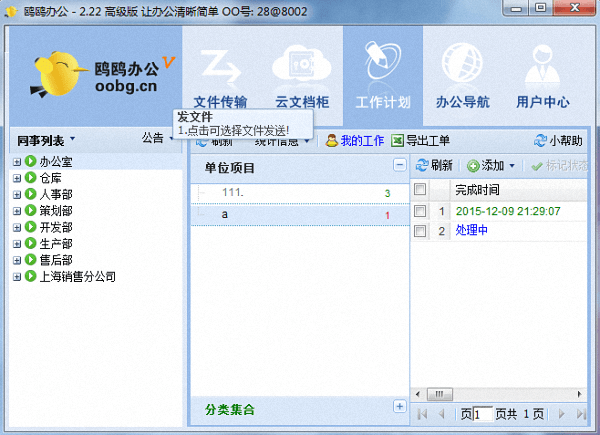Click the 小帮助 help icon
The image size is (600, 435).
541,141
